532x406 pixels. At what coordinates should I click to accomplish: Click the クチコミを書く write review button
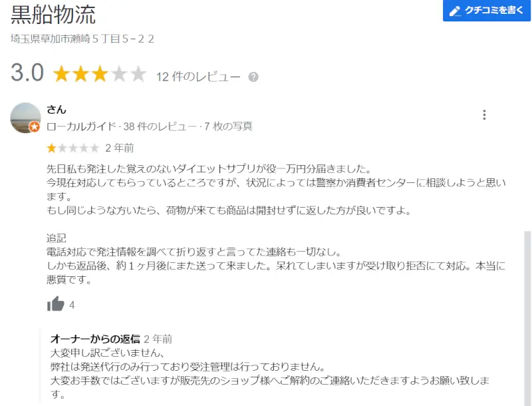click(x=487, y=11)
